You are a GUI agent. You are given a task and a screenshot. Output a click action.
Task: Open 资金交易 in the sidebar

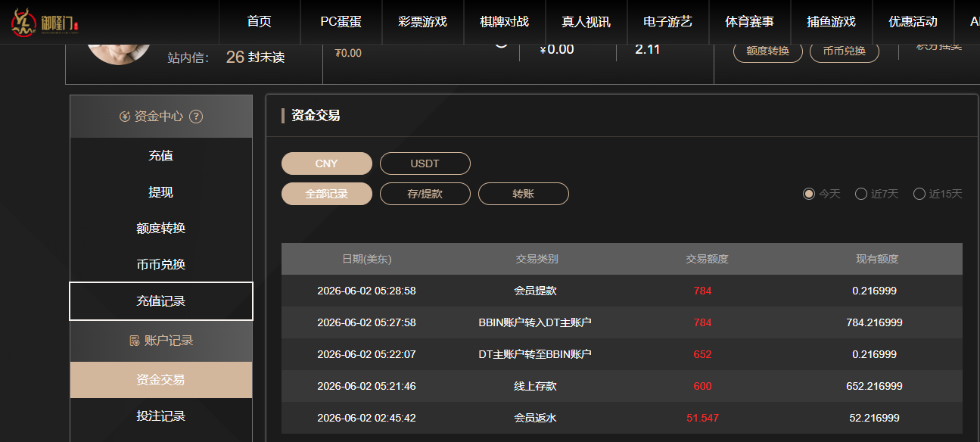click(161, 380)
